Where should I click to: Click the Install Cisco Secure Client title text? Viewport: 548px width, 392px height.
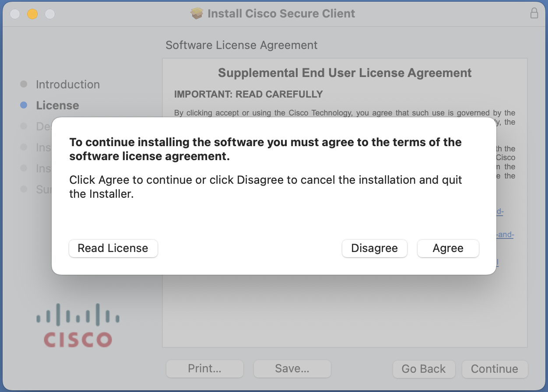point(281,14)
